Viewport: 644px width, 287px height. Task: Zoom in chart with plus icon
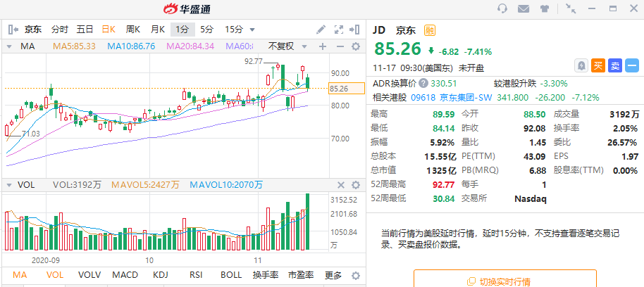tap(323, 46)
